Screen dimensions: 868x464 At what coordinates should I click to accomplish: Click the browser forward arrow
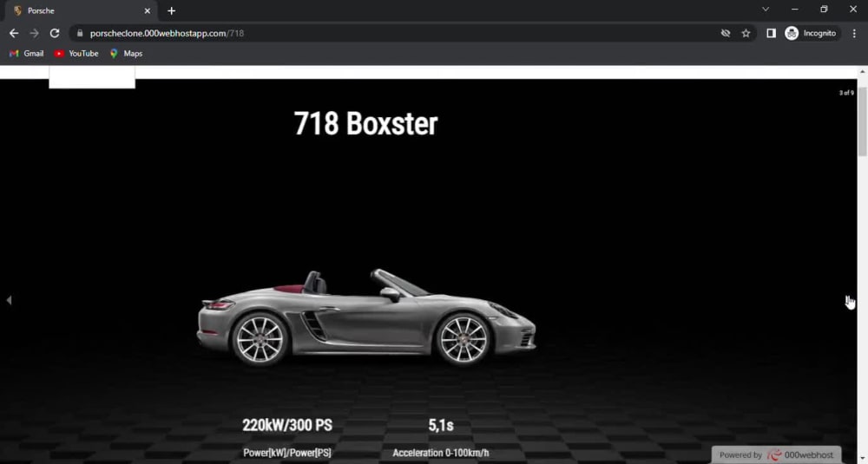[x=35, y=33]
